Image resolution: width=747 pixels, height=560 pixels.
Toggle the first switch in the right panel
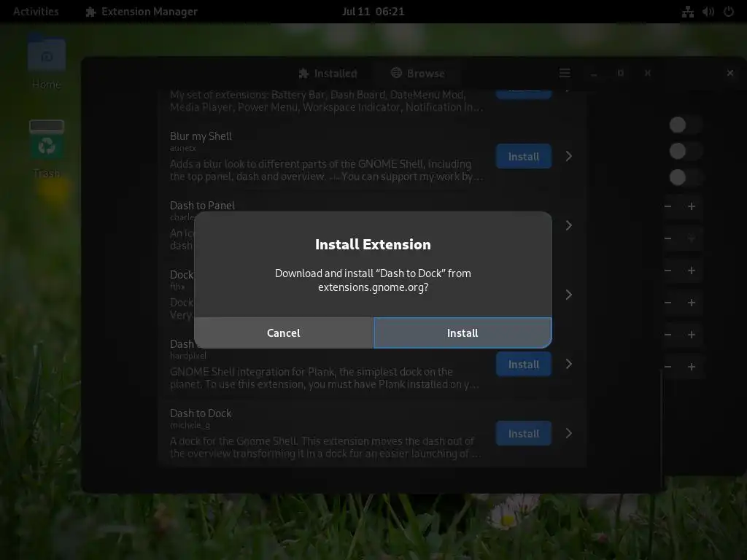685,125
